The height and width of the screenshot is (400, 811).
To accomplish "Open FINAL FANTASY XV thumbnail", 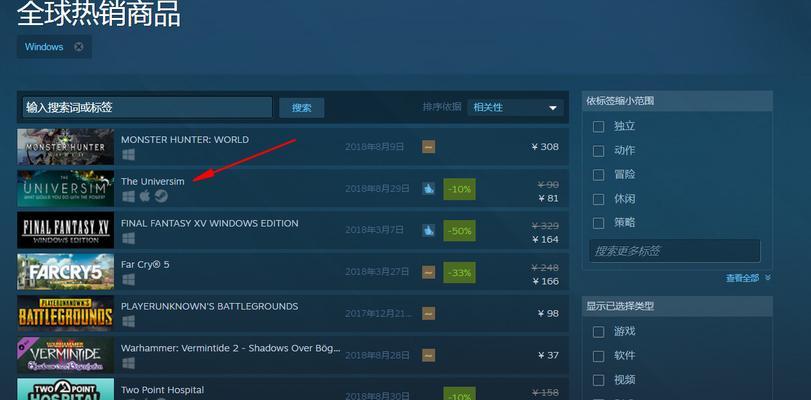I will click(x=66, y=230).
